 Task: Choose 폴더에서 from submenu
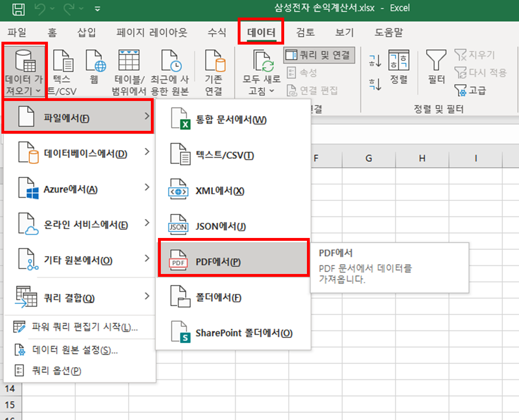tap(233, 297)
